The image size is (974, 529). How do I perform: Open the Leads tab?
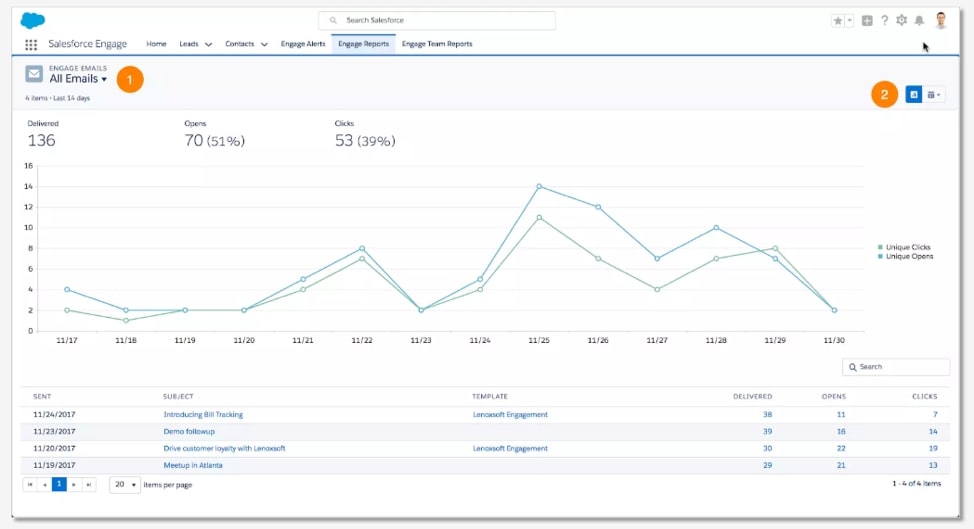click(x=188, y=44)
